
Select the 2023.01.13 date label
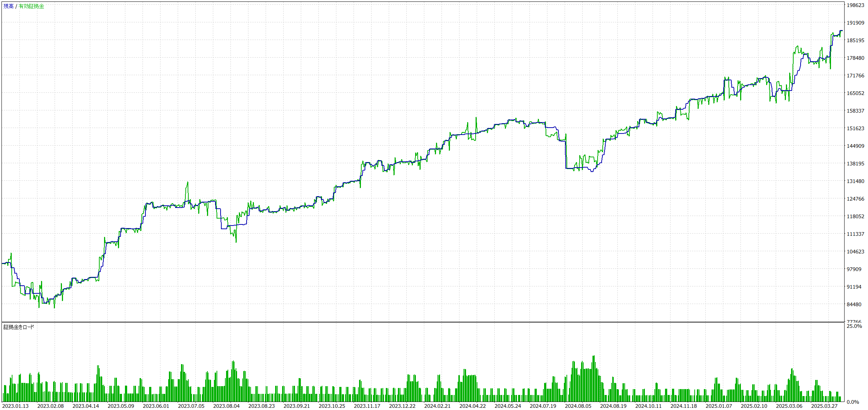[x=15, y=406]
